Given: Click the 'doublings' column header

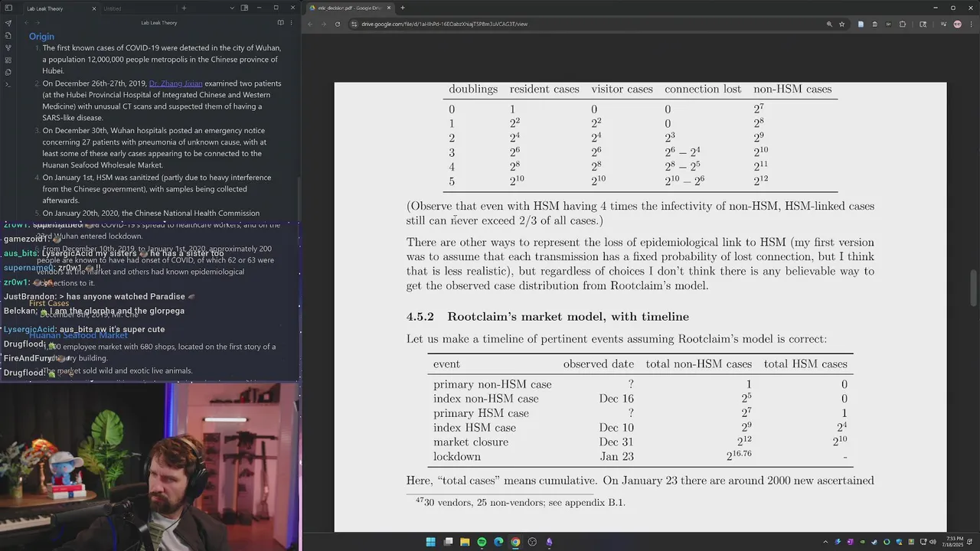Looking at the screenshot, I should coord(473,89).
